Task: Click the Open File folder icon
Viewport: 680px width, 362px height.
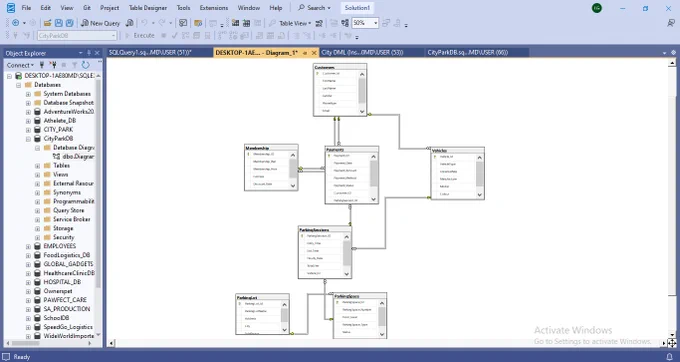Action: (48, 23)
